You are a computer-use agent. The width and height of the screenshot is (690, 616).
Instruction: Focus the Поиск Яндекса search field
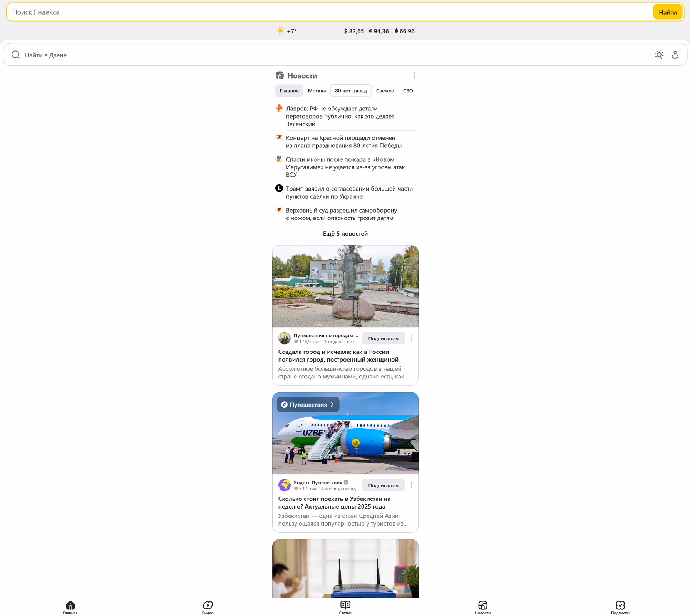tap(330, 12)
